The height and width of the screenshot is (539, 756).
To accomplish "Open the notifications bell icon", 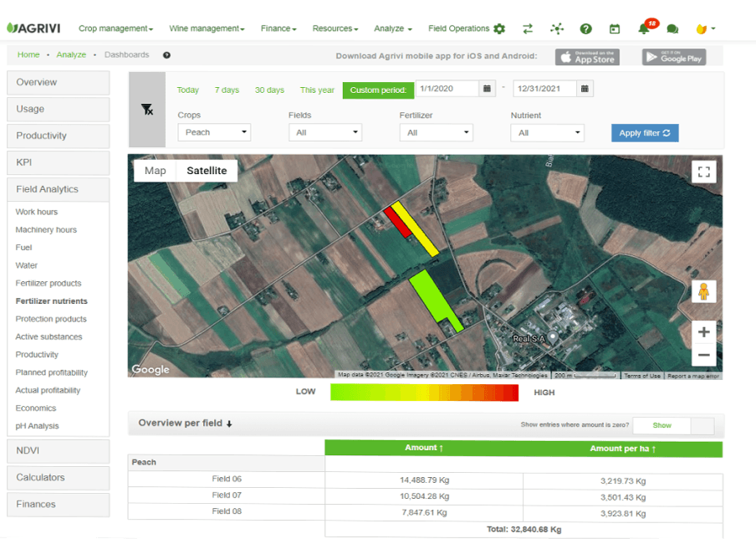I will click(x=644, y=28).
